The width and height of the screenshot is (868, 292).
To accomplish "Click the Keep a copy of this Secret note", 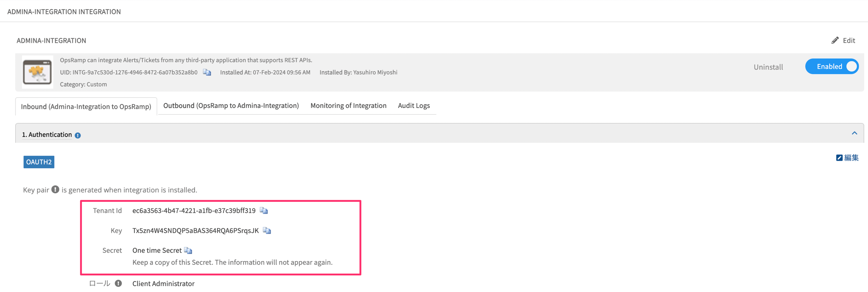I will tap(232, 263).
